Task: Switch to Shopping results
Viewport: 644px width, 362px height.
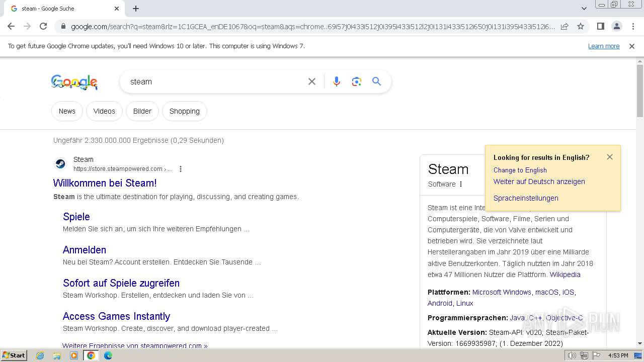Action: pyautogui.click(x=185, y=111)
